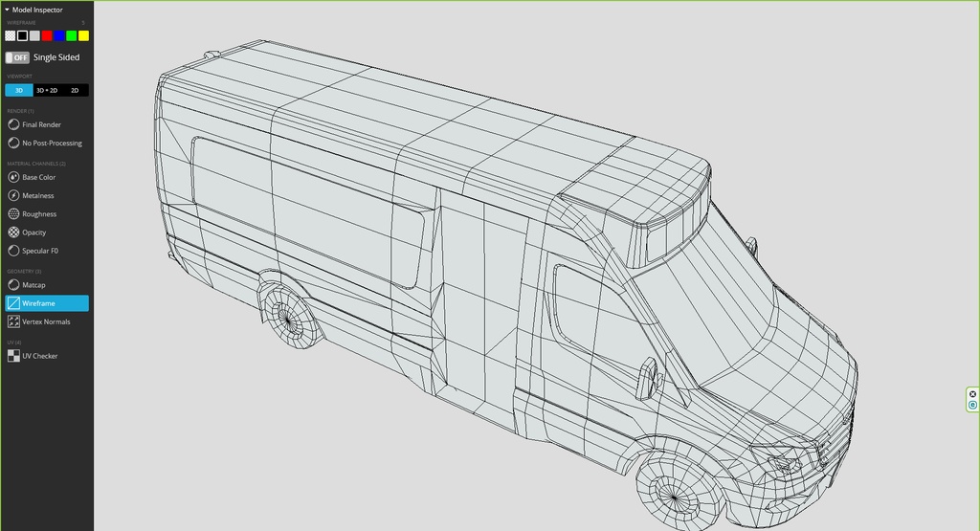Pick the green wireframe color swatch
The width and height of the screenshot is (980, 531).
pyautogui.click(x=71, y=35)
